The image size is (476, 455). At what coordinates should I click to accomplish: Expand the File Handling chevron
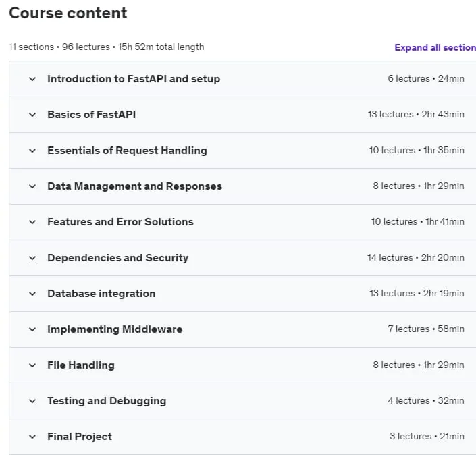tap(32, 365)
